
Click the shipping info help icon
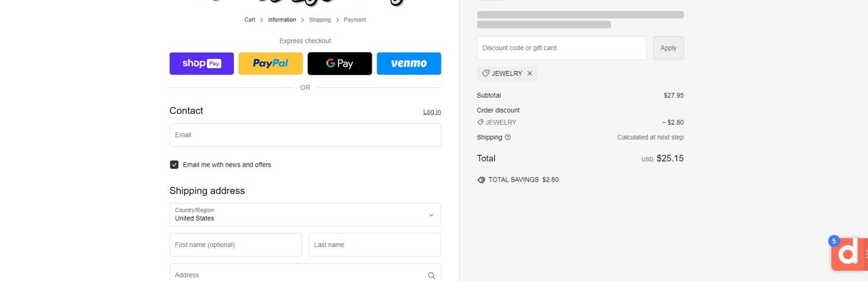[507, 138]
